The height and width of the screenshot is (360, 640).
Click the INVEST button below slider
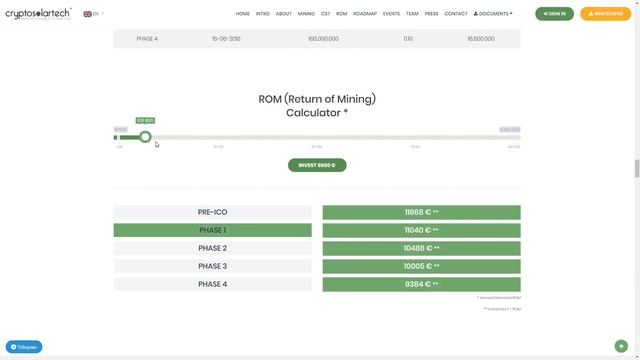(317, 165)
